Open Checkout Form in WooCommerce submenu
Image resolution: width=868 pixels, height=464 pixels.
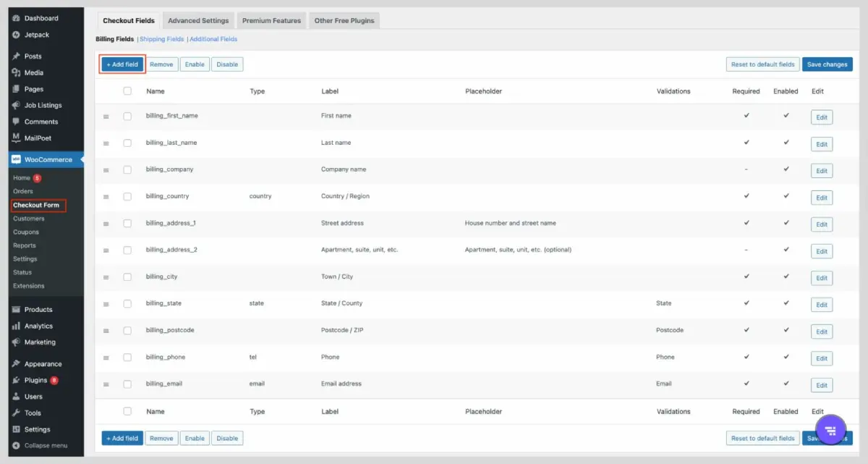pos(36,205)
